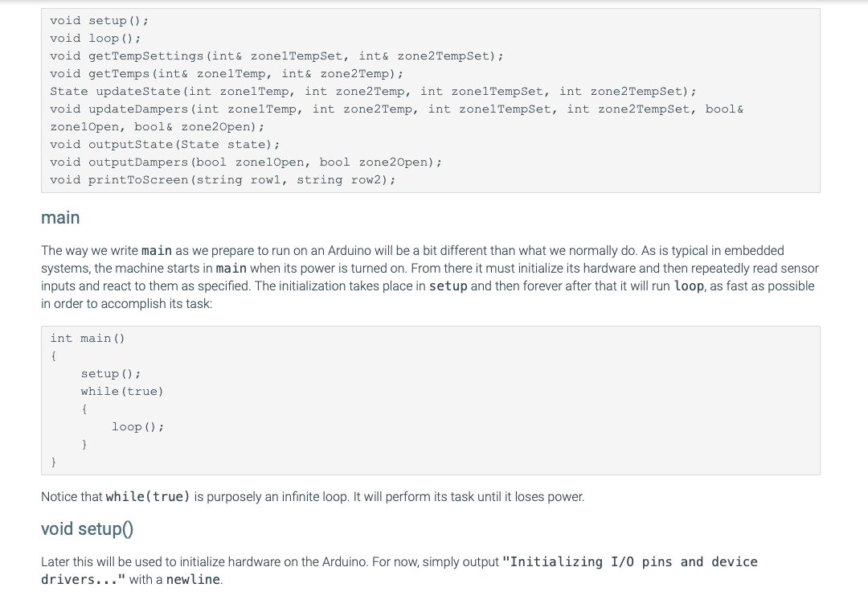Screen dimensions: 868x600
Task: Click the "void loop();" prototype line
Action: [95, 38]
